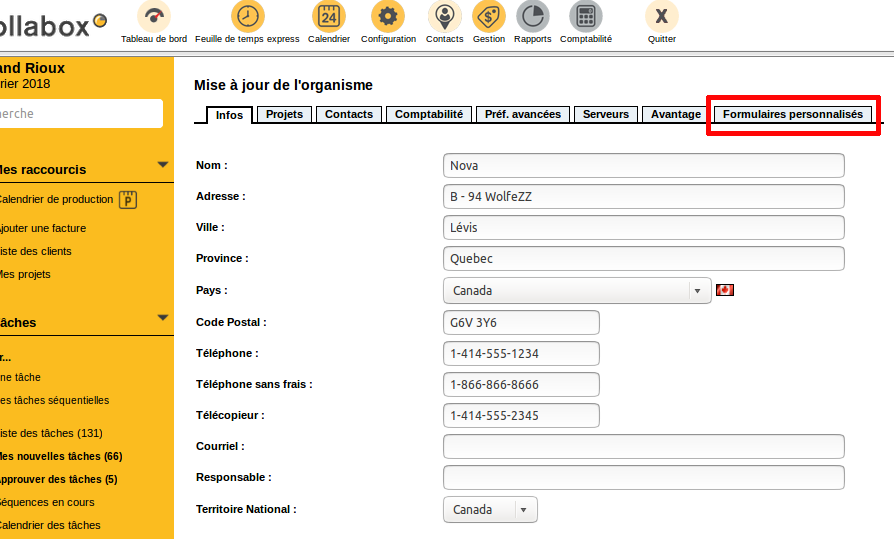Screen dimensions: 894x539
Task: Open the Gestion icon
Action: [x=488, y=17]
